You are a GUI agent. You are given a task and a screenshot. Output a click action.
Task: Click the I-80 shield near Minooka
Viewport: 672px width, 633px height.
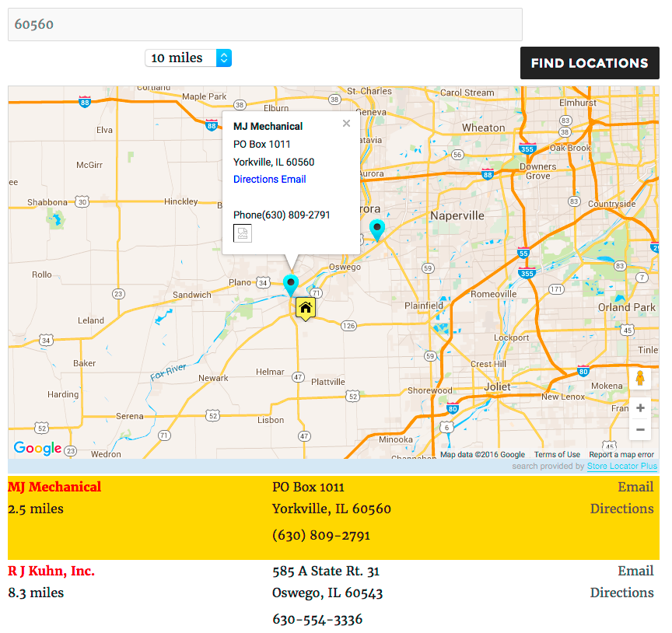pyautogui.click(x=453, y=408)
